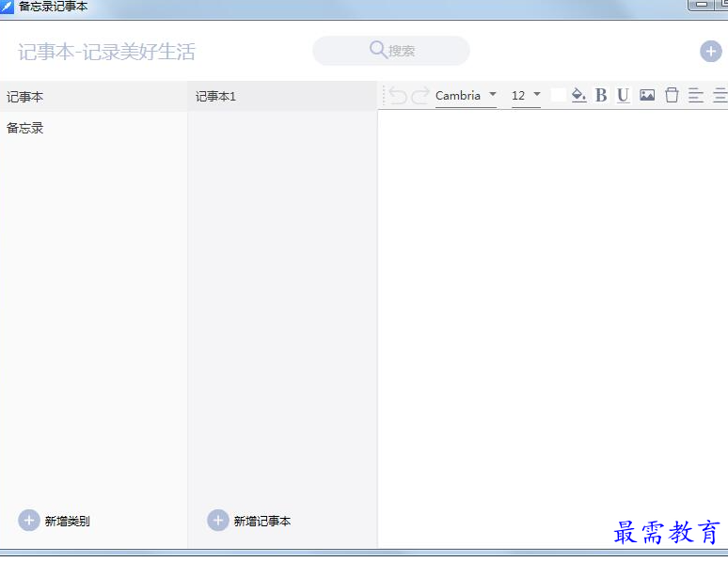This screenshot has width=728, height=562.
Task: Click the 新增类别 label
Action: pyautogui.click(x=68, y=522)
